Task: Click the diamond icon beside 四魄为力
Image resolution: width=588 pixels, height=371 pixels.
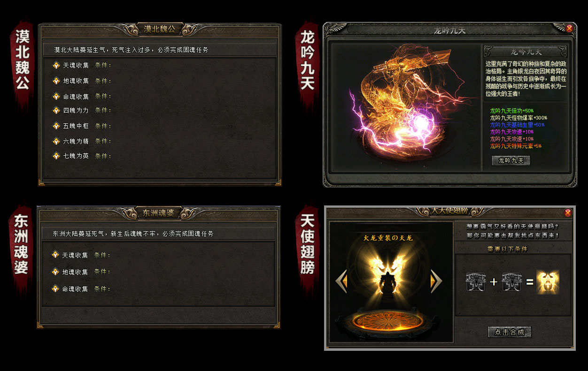Action: click(x=56, y=110)
